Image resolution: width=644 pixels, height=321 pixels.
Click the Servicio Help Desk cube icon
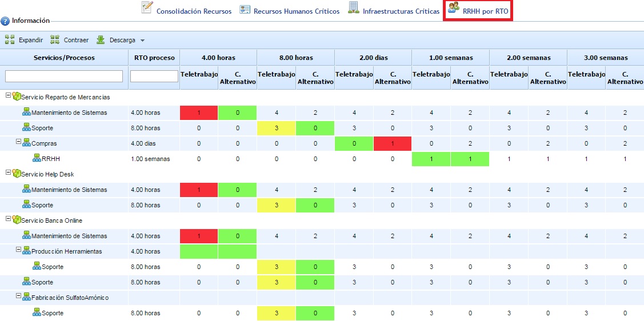(x=16, y=174)
